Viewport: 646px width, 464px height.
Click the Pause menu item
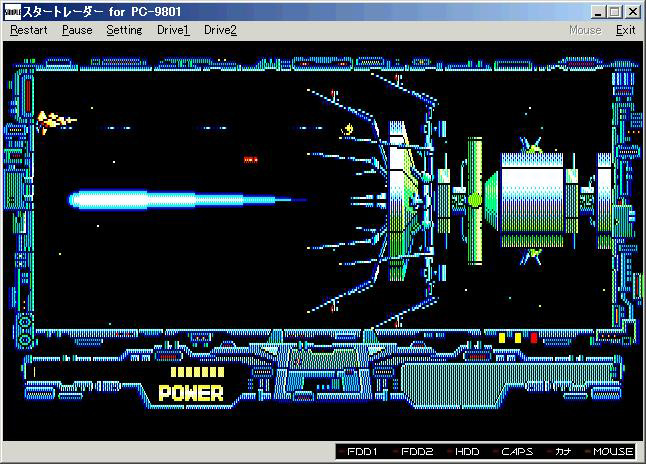tap(77, 30)
